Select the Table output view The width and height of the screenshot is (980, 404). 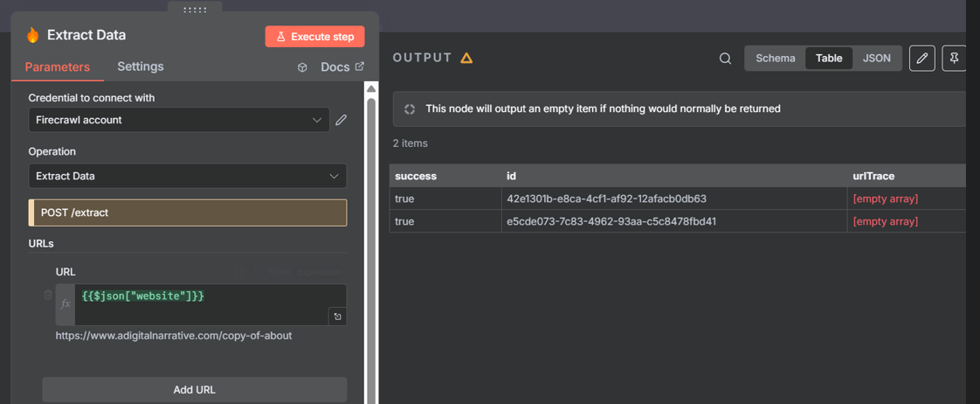[828, 59]
